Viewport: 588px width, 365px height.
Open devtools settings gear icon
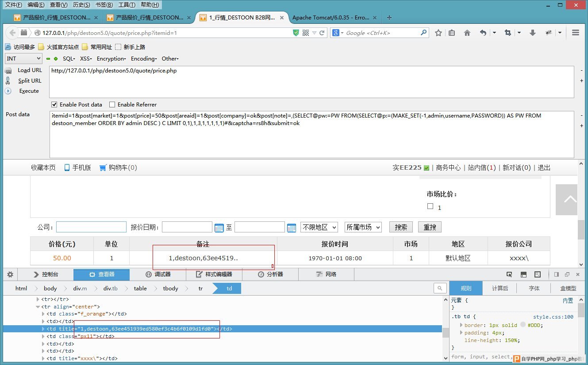9,274
